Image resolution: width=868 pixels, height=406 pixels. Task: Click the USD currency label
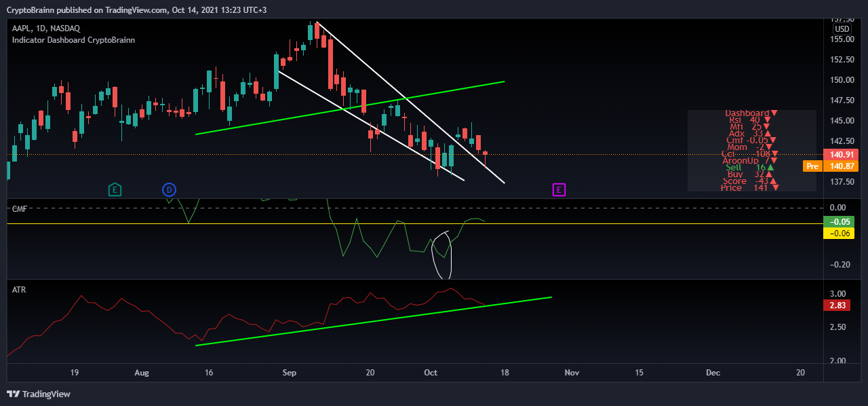[842, 29]
